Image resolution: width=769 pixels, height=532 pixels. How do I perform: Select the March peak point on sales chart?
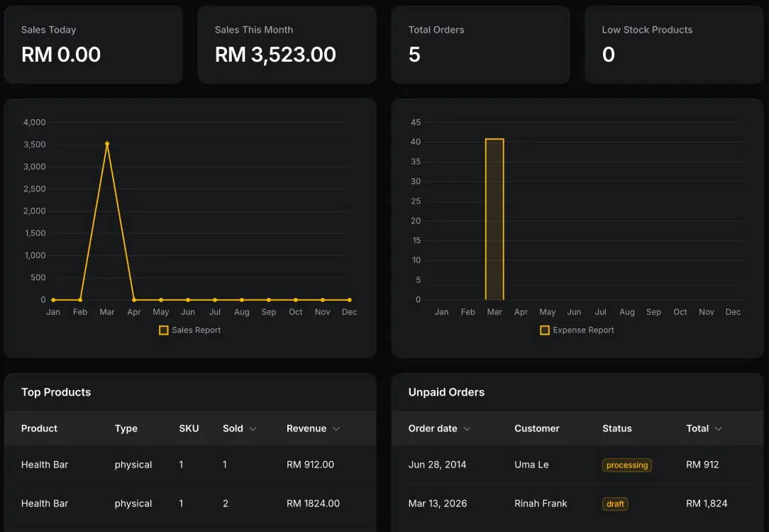pos(107,144)
